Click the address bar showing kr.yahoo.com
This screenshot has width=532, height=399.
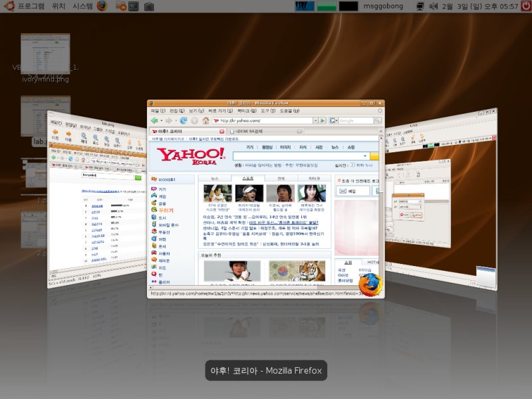[263, 120]
